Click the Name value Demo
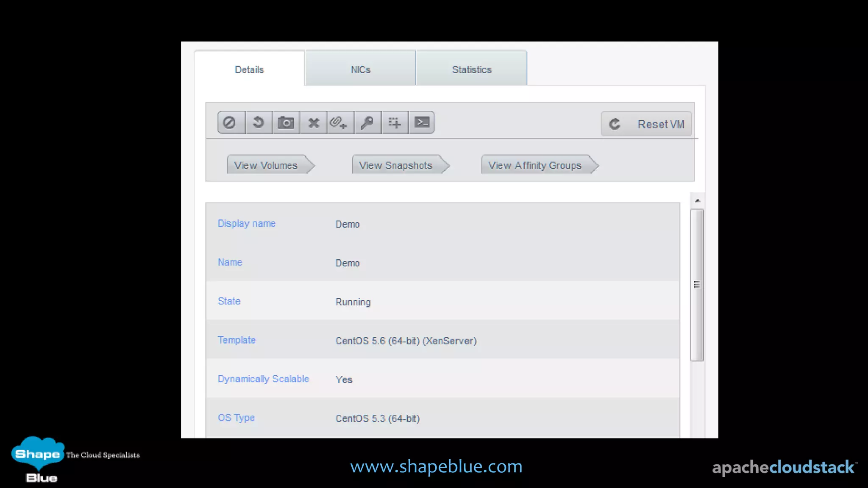 pos(348,263)
